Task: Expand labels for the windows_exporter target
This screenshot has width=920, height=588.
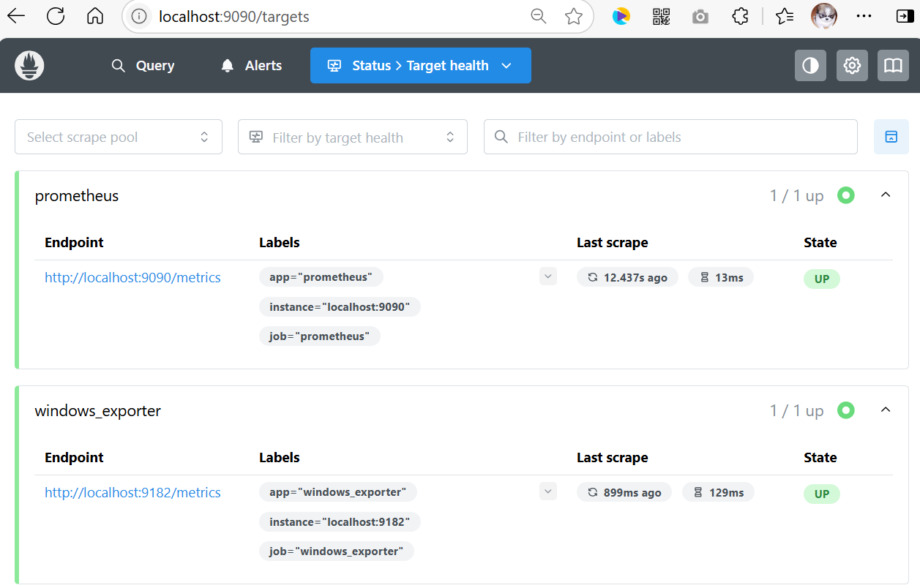Action: [548, 491]
